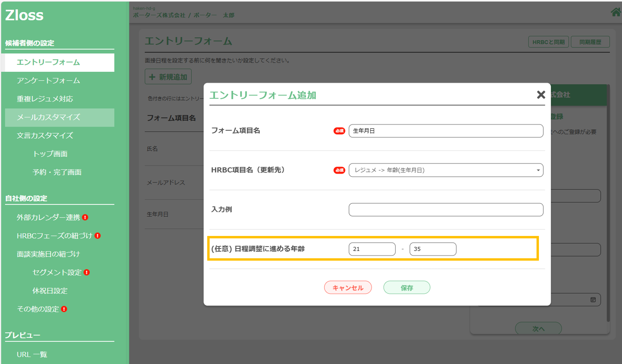
Task: Click the empty 入力例 example input field
Action: click(x=446, y=210)
